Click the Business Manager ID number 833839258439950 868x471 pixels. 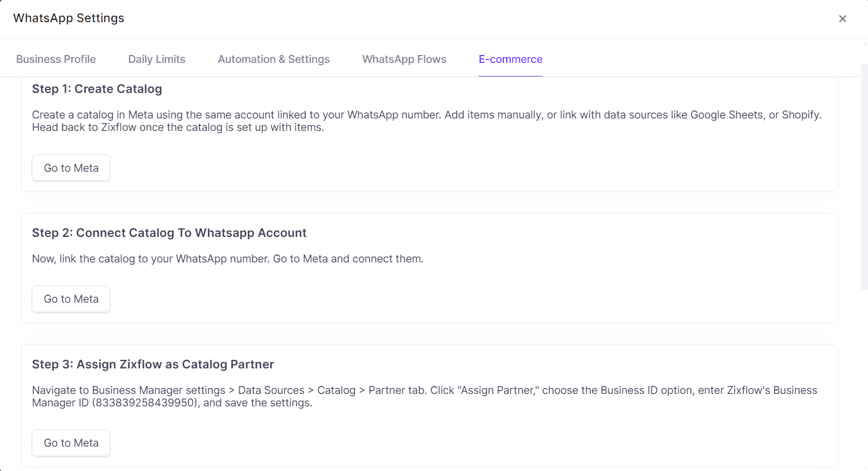coord(145,403)
